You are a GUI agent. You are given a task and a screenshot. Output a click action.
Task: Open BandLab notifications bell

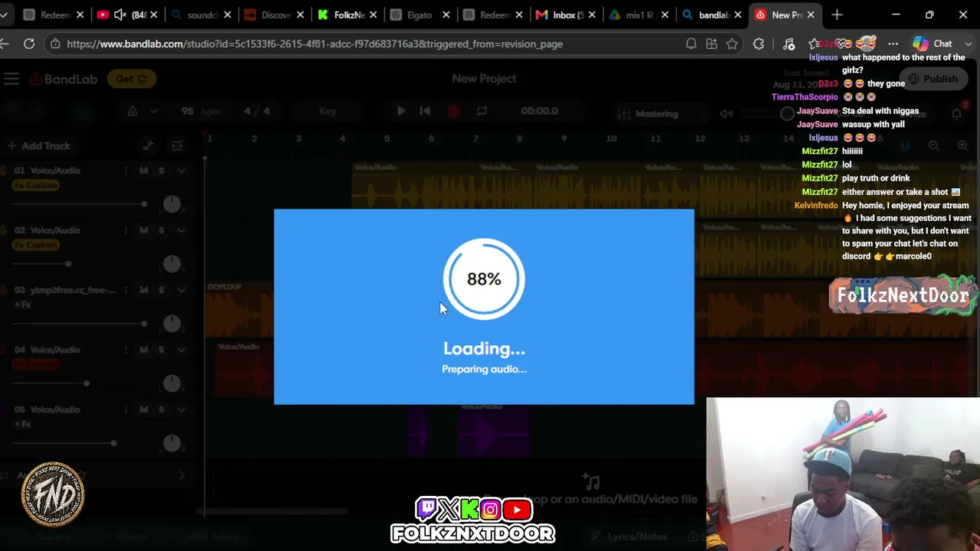[956, 114]
